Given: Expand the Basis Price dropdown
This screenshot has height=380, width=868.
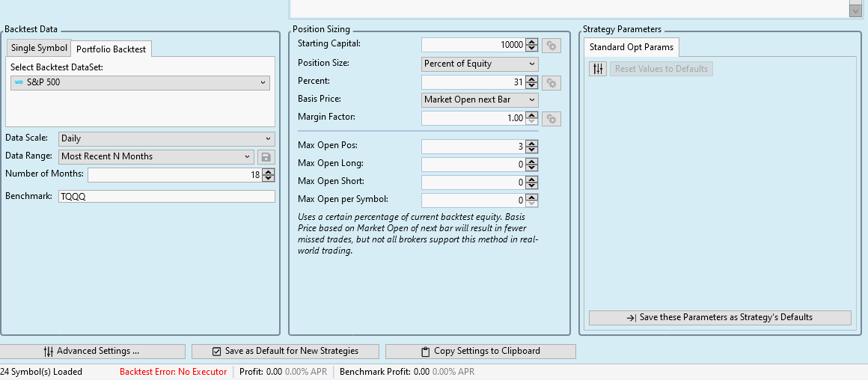Looking at the screenshot, I should tap(480, 99).
